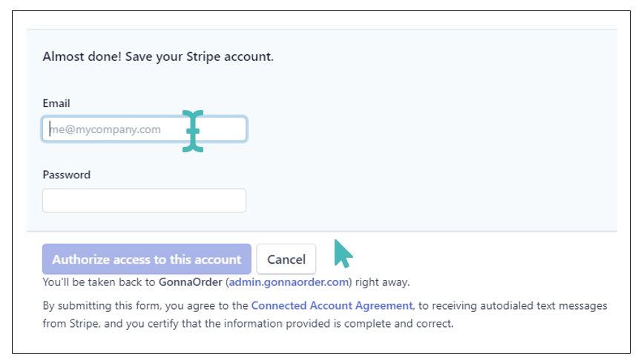Click the teal I-beam cursor graphic
The width and height of the screenshot is (644, 364).
coord(193,131)
